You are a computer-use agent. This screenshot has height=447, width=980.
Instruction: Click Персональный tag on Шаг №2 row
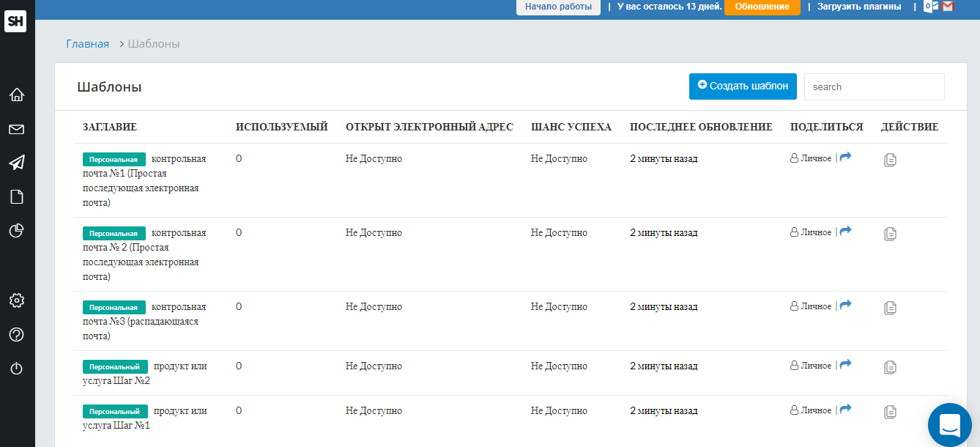(115, 366)
